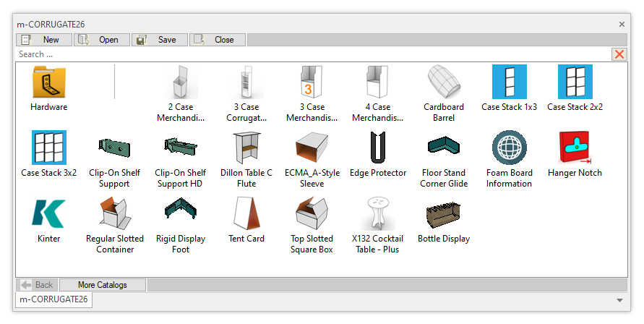Screen dimensions: 644x324
Task: Save the catalog with Save button
Action: tap(160, 40)
